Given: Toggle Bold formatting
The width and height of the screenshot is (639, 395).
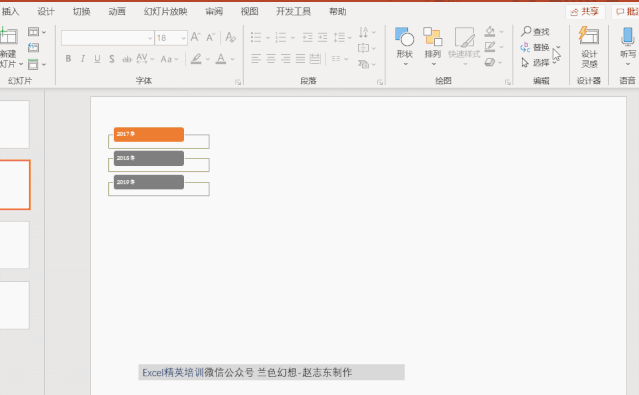Looking at the screenshot, I should pyautogui.click(x=68, y=59).
